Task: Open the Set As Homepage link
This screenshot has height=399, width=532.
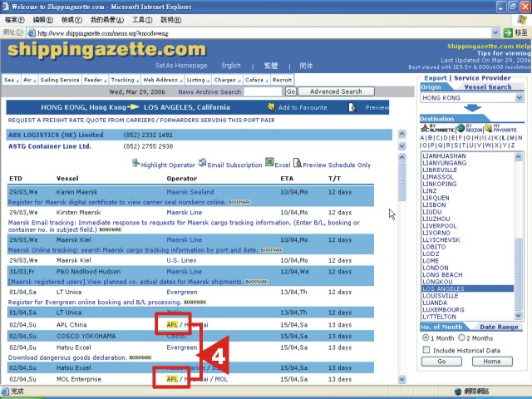Action: tap(181, 66)
